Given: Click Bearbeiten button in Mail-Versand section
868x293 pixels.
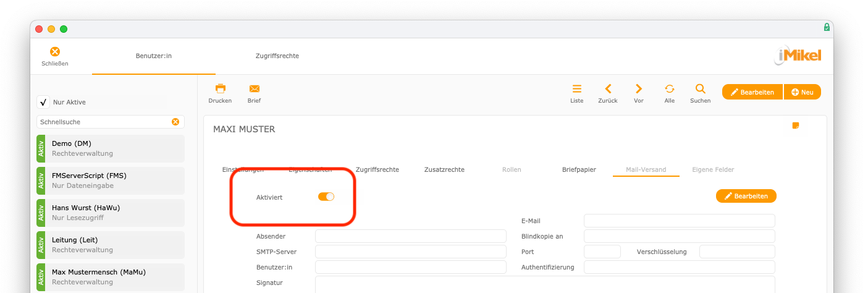Looking at the screenshot, I should pyautogui.click(x=746, y=196).
